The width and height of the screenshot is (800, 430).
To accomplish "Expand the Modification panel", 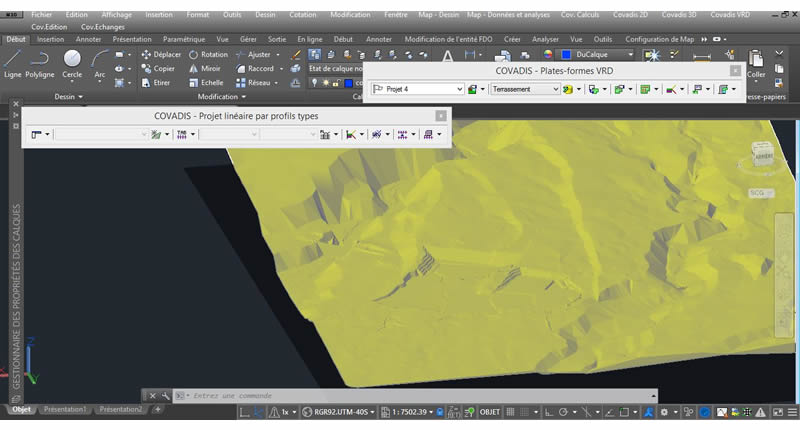I will [x=222, y=96].
